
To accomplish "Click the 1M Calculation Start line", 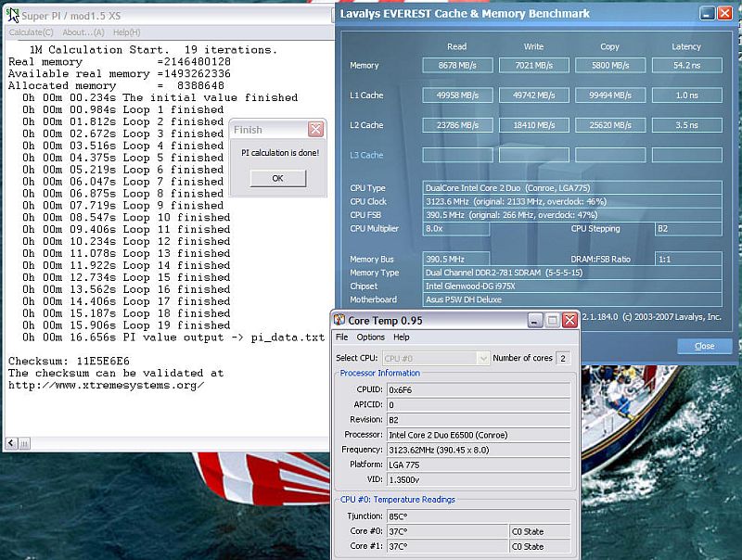I will [153, 50].
